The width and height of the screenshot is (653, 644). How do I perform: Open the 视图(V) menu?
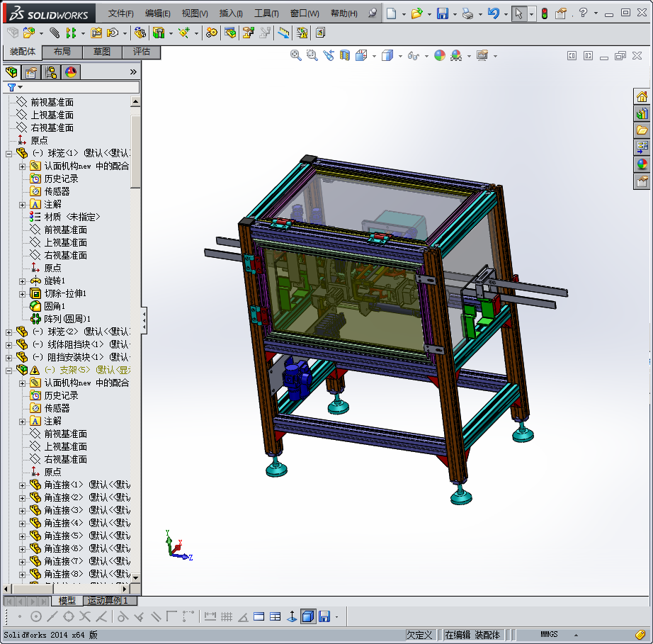195,13
